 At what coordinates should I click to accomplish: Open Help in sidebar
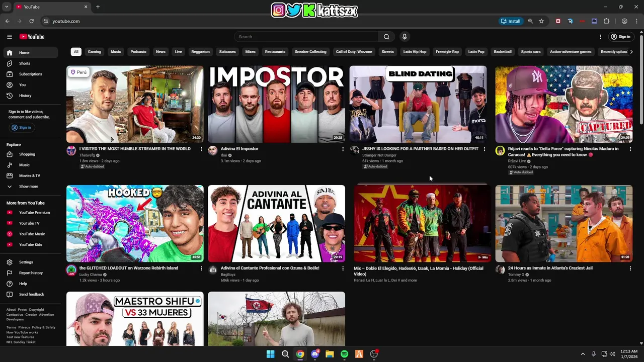(30, 284)
